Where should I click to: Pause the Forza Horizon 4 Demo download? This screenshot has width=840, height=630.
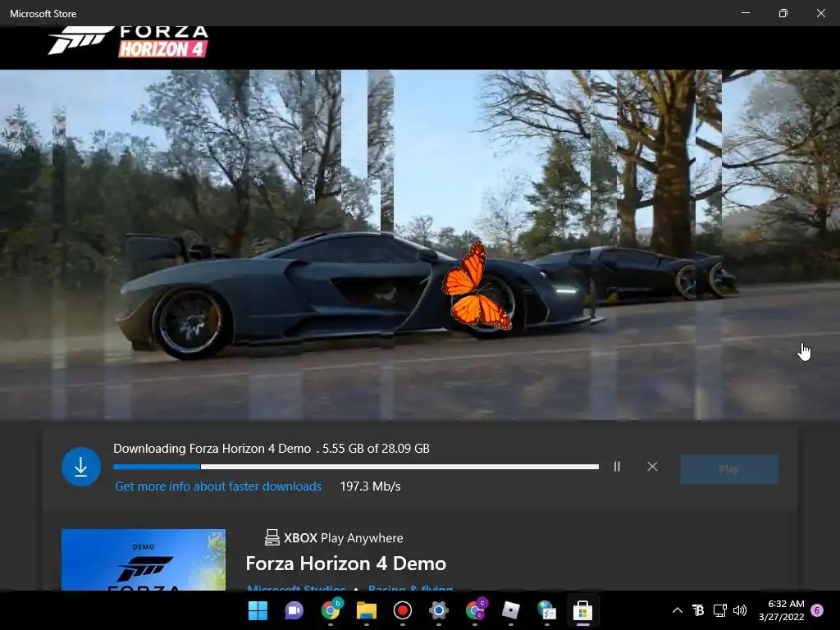click(x=617, y=467)
